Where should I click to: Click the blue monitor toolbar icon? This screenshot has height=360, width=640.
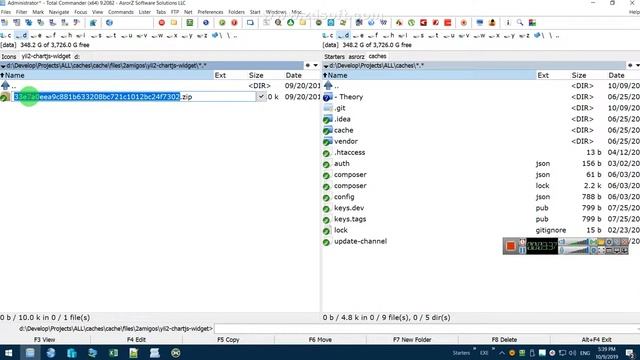click(480, 23)
